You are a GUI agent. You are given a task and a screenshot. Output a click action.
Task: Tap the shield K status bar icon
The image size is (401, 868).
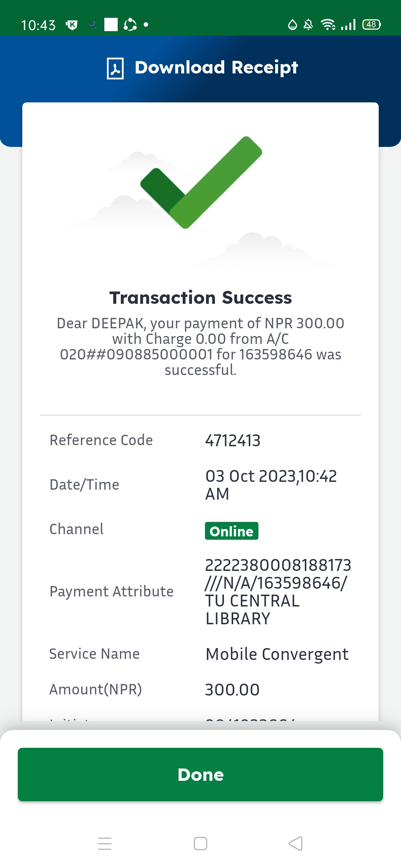72,25
